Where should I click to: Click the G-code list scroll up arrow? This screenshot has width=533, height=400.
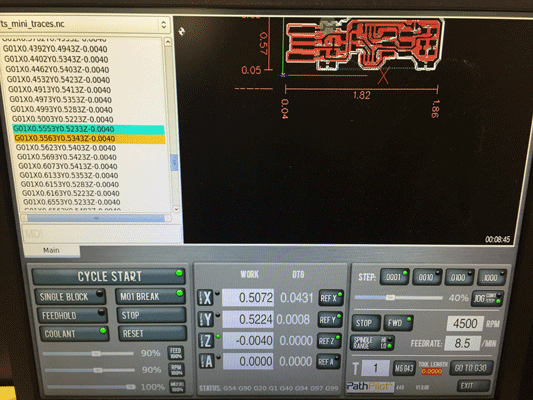click(x=168, y=42)
